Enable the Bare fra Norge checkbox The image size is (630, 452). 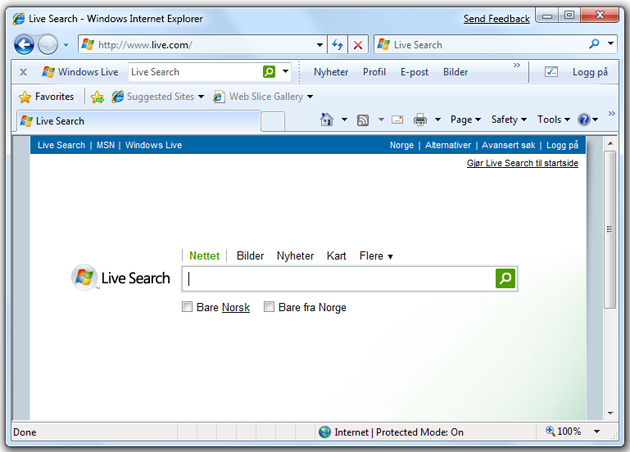(269, 307)
